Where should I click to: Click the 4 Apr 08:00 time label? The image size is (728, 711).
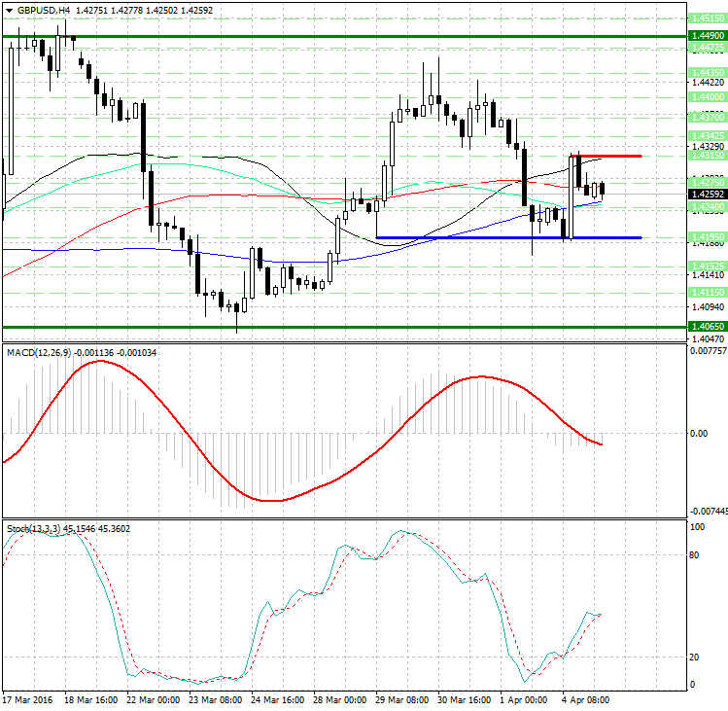pyautogui.click(x=585, y=699)
